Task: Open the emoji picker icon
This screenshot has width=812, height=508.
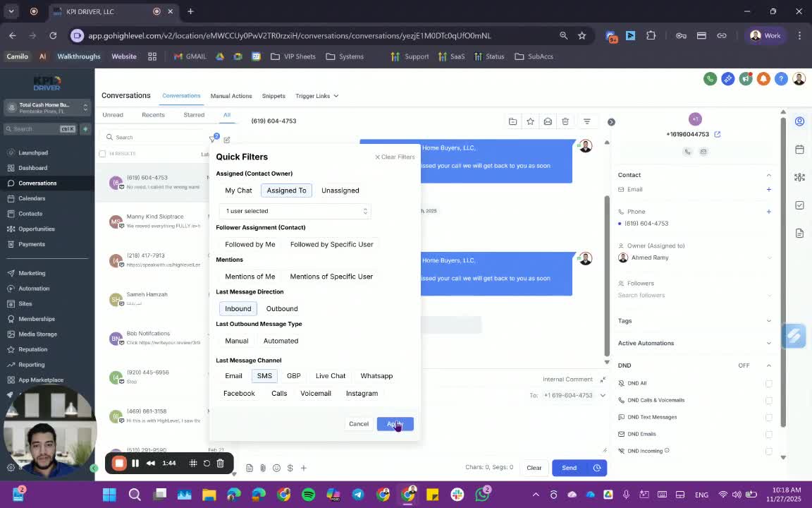Action: coord(276,468)
